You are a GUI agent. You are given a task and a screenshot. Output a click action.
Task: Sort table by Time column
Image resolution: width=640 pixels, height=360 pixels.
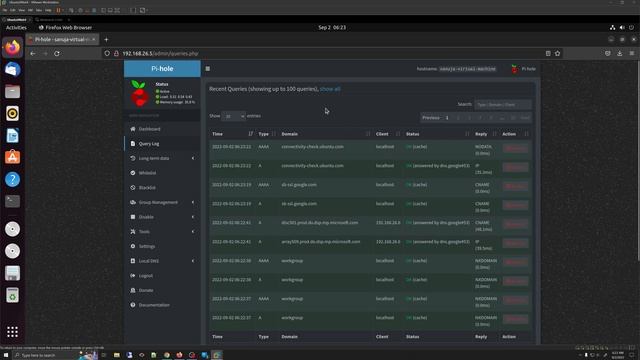pyautogui.click(x=232, y=134)
